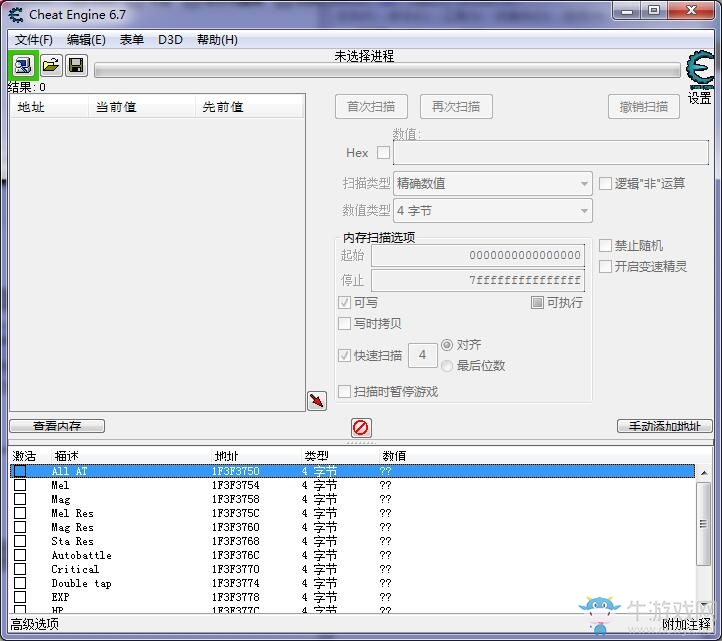
Task: Activate the Sta Res entry checkbox
Action: point(20,541)
